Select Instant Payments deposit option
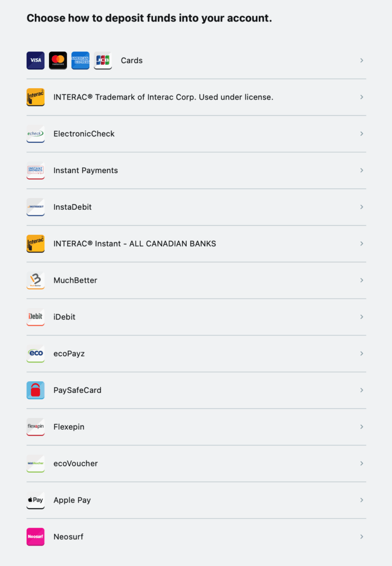Screen dimensions: 392x566 [x=197, y=170]
